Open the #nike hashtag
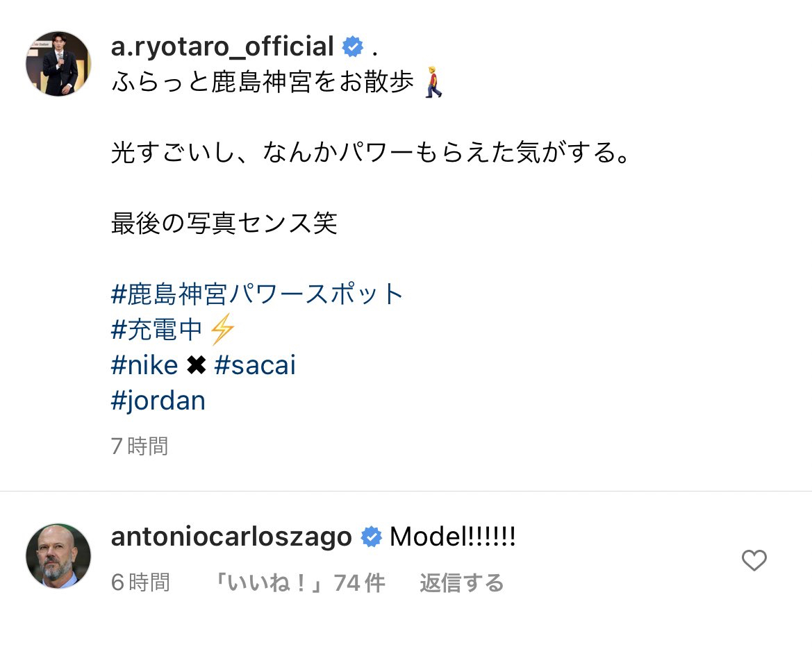 pyautogui.click(x=144, y=365)
